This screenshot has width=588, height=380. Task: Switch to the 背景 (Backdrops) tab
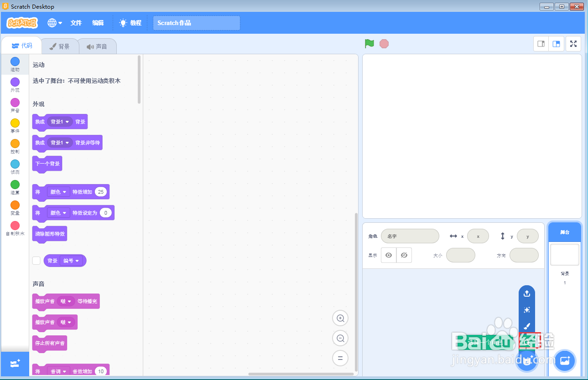[x=60, y=46]
